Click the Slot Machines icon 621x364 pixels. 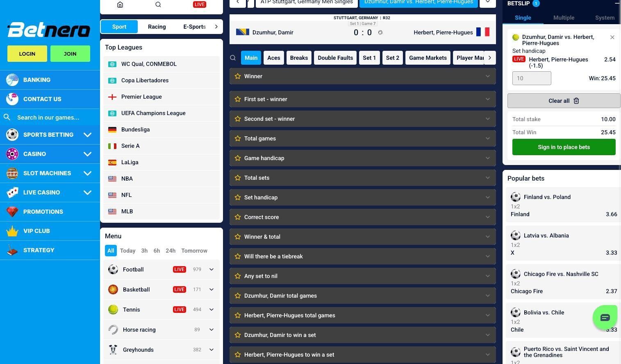pos(12,173)
